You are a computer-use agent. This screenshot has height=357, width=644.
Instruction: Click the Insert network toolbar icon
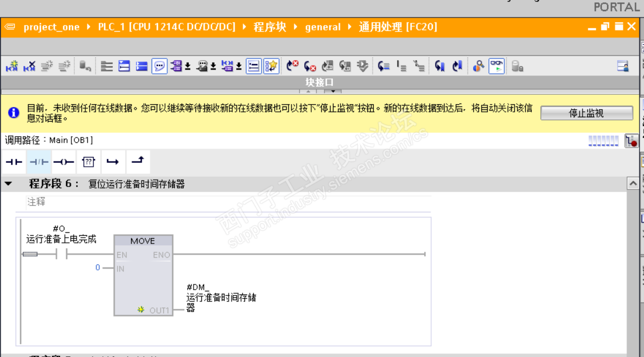click(12, 66)
